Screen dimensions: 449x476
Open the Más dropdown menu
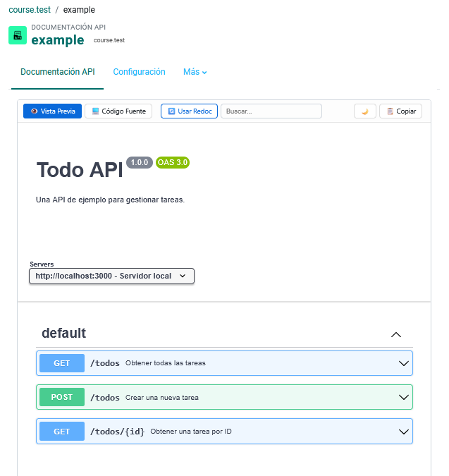pyautogui.click(x=195, y=72)
